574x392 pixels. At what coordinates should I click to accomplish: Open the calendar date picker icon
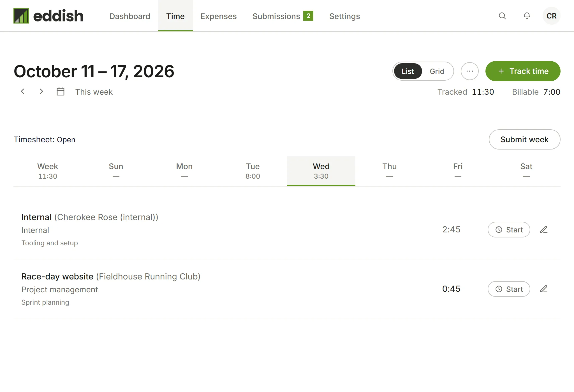[61, 92]
